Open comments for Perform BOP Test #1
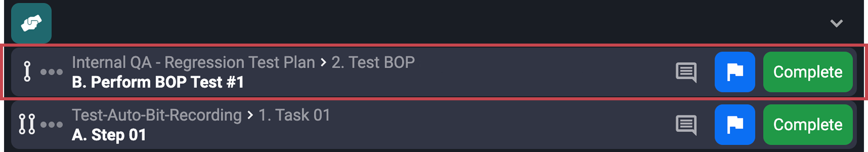The image size is (868, 152). (x=686, y=72)
